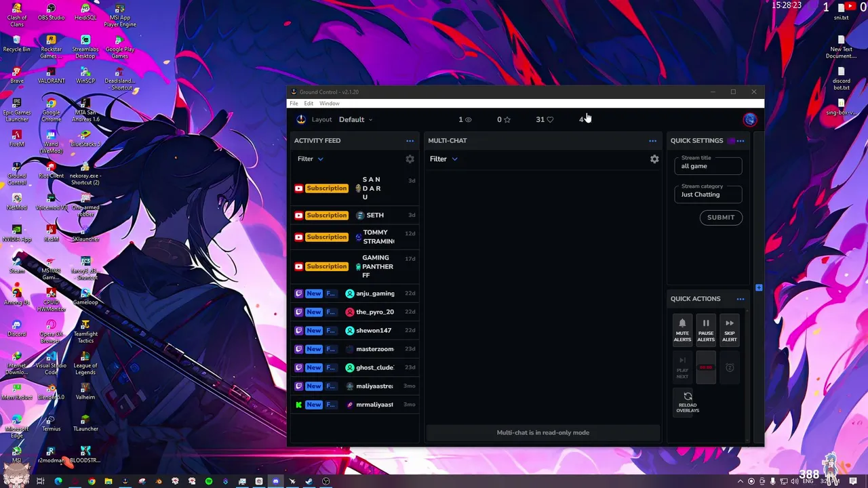
Task: Select SETH subscription entry
Action: 355,216
